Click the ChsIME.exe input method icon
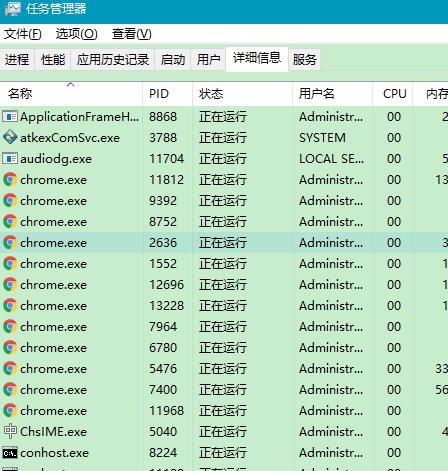Viewport: 448px width, 471px height. (10, 431)
